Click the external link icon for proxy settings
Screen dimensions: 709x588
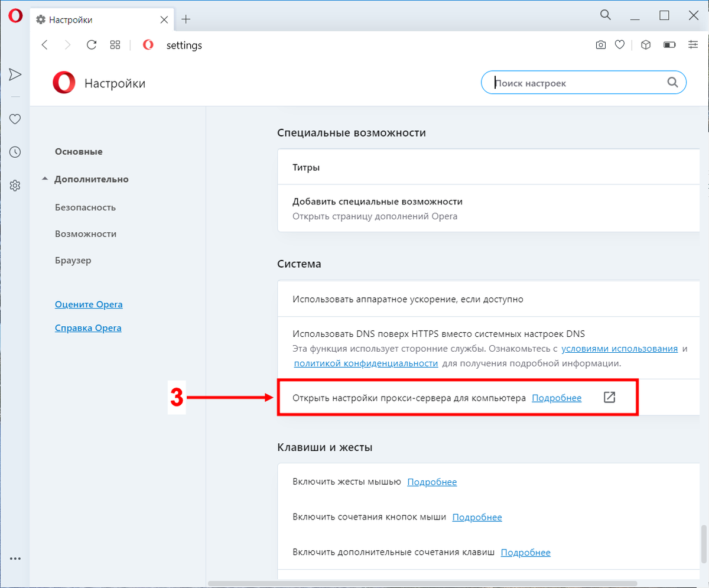point(610,398)
